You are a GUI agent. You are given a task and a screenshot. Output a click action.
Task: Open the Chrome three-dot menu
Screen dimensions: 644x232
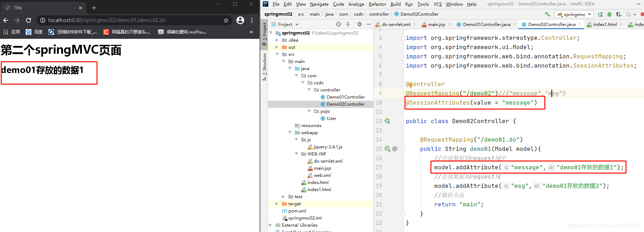pyautogui.click(x=252, y=20)
